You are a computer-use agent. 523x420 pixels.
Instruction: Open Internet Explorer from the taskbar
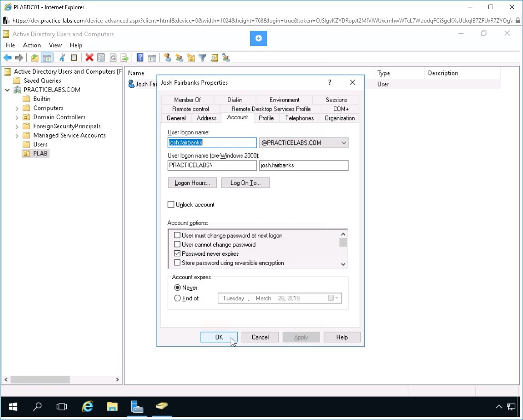[87, 406]
